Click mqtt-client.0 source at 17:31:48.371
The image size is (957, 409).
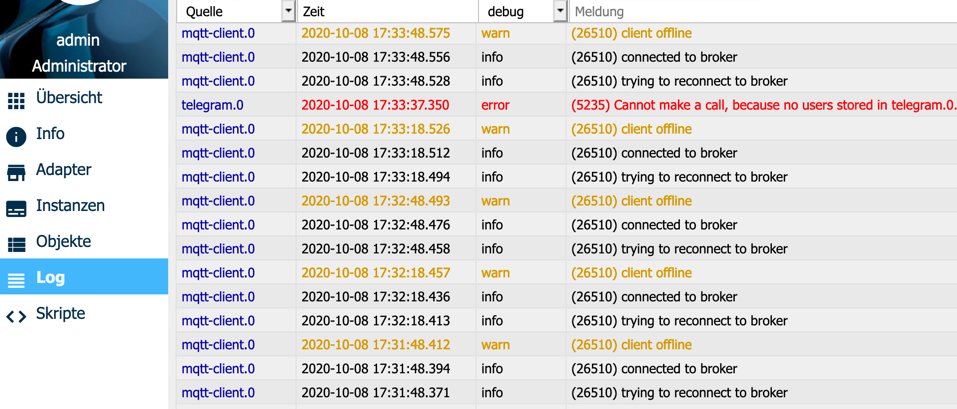tap(218, 393)
